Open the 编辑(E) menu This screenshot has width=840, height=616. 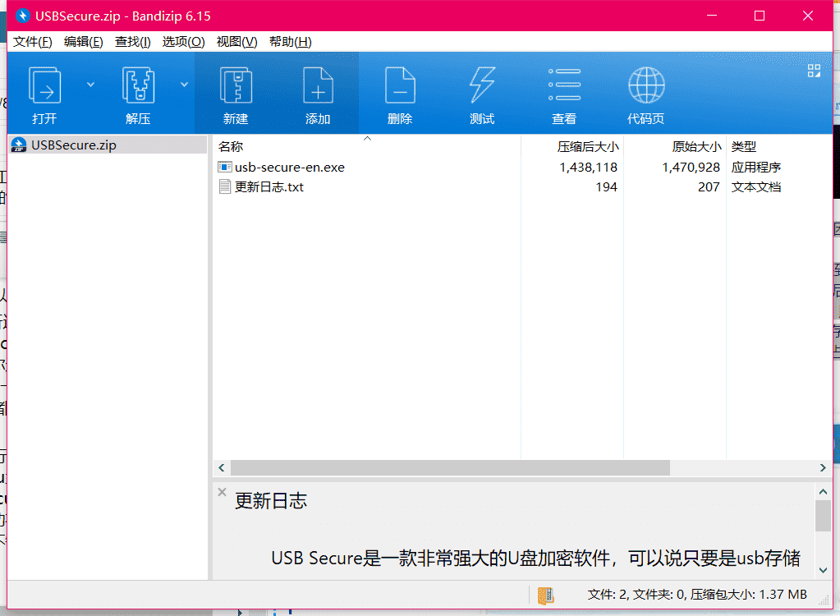83,42
